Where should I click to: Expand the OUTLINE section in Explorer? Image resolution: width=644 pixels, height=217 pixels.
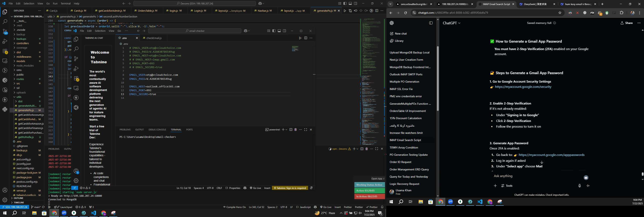pyautogui.click(x=27, y=198)
